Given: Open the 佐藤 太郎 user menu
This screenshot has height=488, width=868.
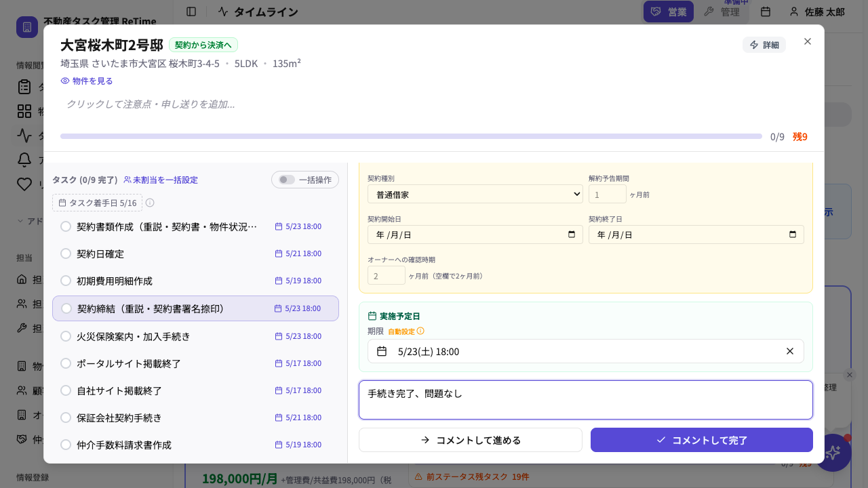Looking at the screenshot, I should pos(817,12).
